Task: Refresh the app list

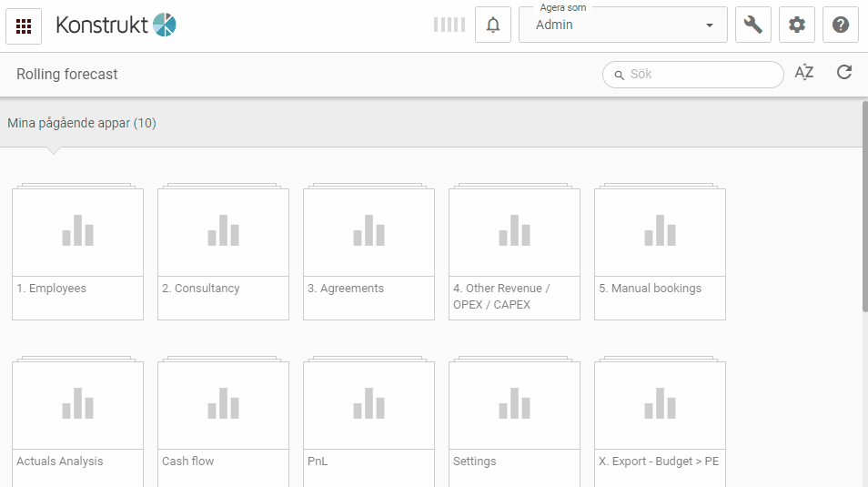Action: pyautogui.click(x=844, y=73)
